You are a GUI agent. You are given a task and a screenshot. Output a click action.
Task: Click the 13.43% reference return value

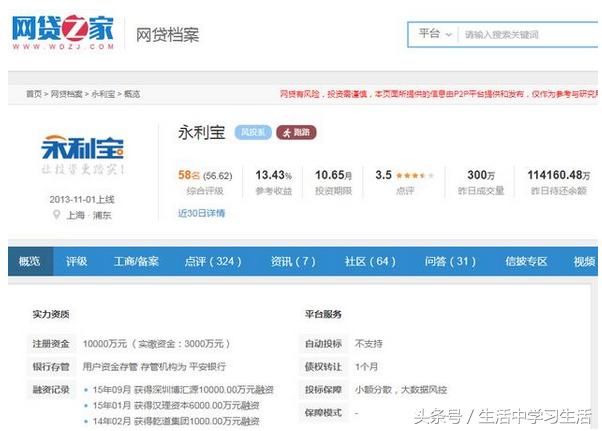click(x=273, y=175)
